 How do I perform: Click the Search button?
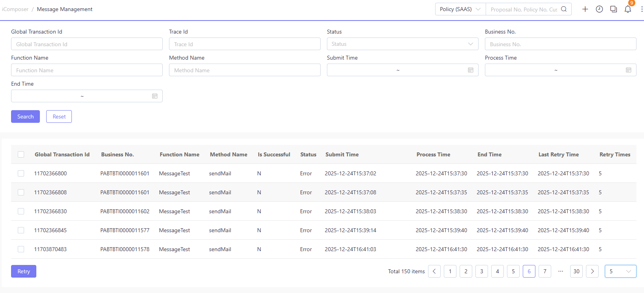pyautogui.click(x=25, y=116)
